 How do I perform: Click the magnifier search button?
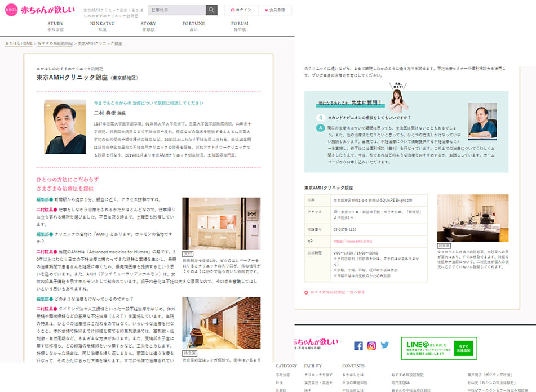(x=211, y=10)
